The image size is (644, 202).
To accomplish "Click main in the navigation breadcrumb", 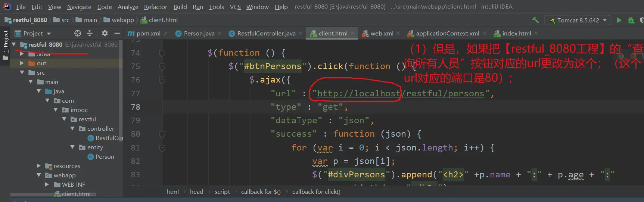I will point(87,20).
